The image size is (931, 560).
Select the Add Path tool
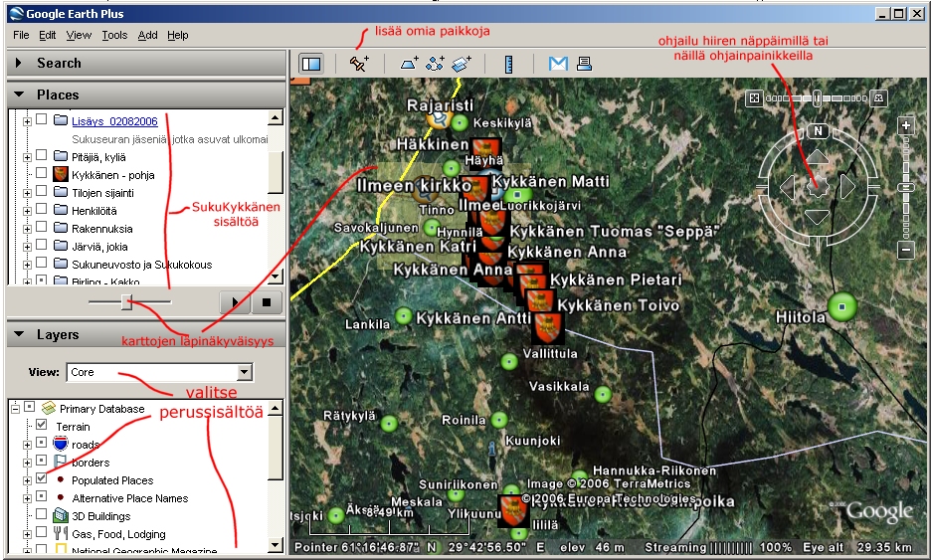[x=436, y=64]
